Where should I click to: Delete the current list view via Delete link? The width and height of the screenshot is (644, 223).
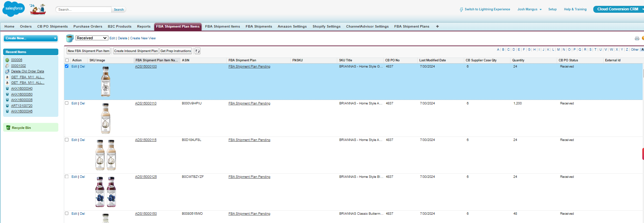[123, 38]
